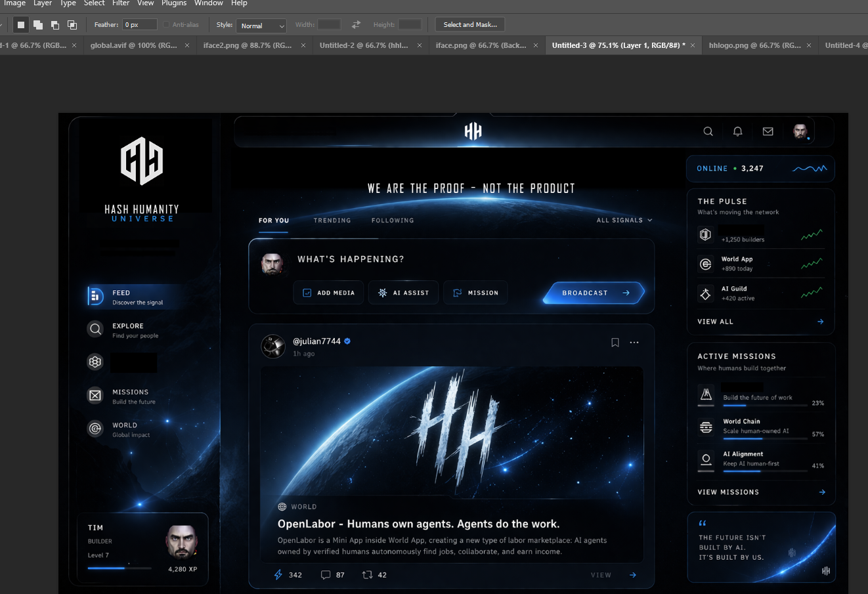Image resolution: width=868 pixels, height=594 pixels.
Task: Click the Explore magnifier icon in the sidebar
Action: pyautogui.click(x=95, y=329)
